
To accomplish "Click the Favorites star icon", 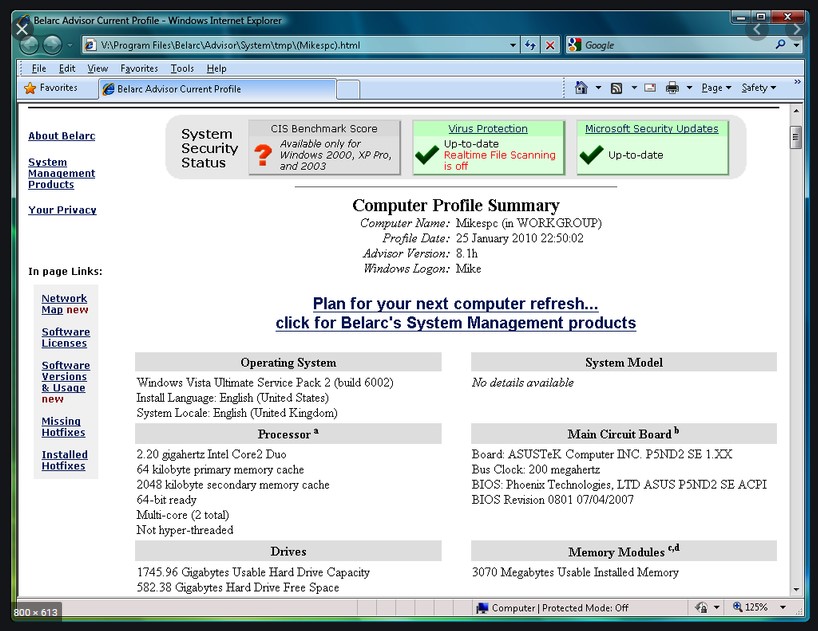I will pyautogui.click(x=30, y=88).
